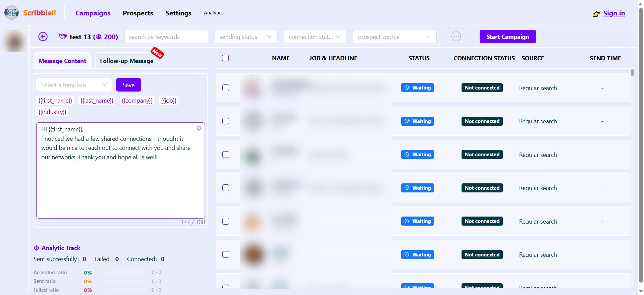Check the first prospect row's checkbox

coord(226,88)
